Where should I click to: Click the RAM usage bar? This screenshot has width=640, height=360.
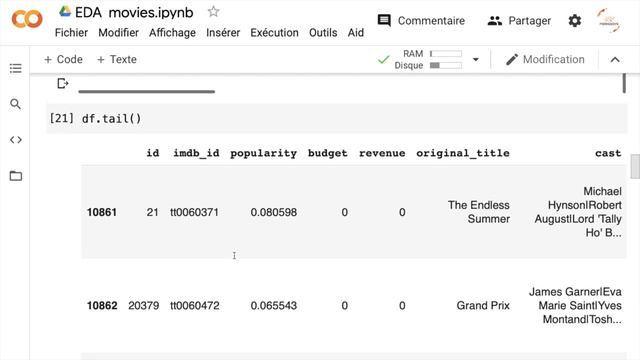446,53
